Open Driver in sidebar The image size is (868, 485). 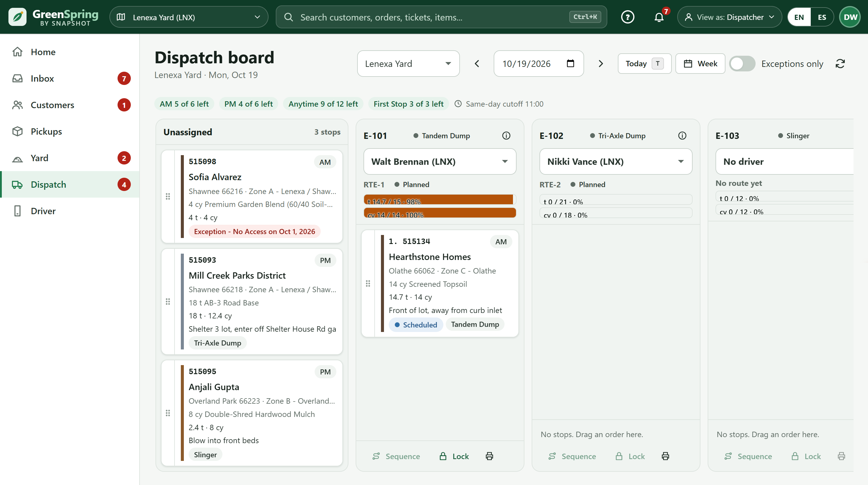click(x=70, y=211)
